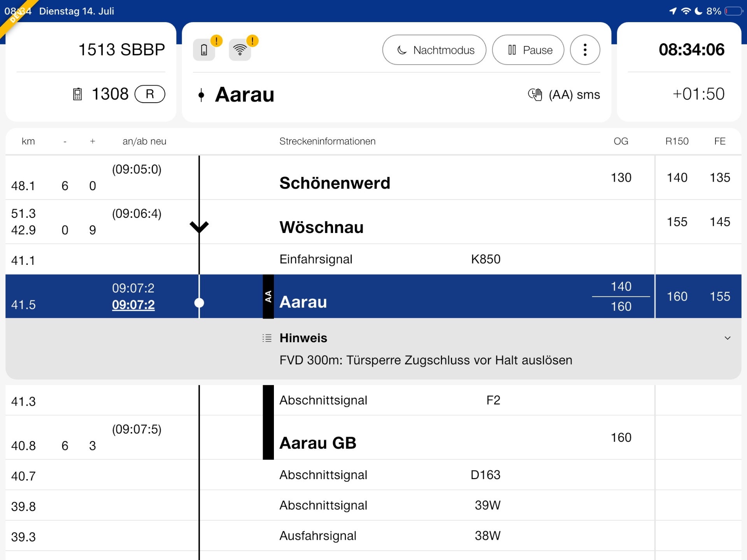Tap the Do Not Disturb moon in status bar
The width and height of the screenshot is (747, 560).
pyautogui.click(x=699, y=11)
